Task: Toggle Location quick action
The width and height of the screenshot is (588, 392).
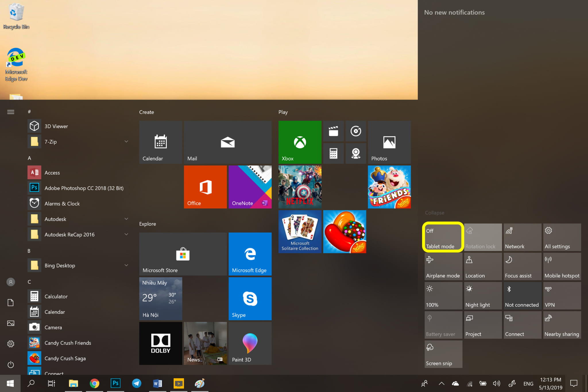Action: [x=483, y=267]
